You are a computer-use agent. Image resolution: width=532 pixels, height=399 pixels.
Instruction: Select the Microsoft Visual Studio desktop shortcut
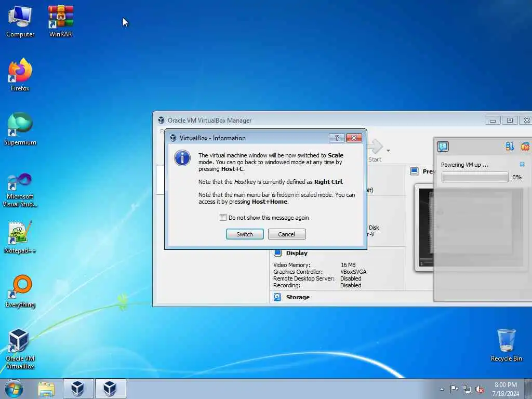pyautogui.click(x=20, y=190)
